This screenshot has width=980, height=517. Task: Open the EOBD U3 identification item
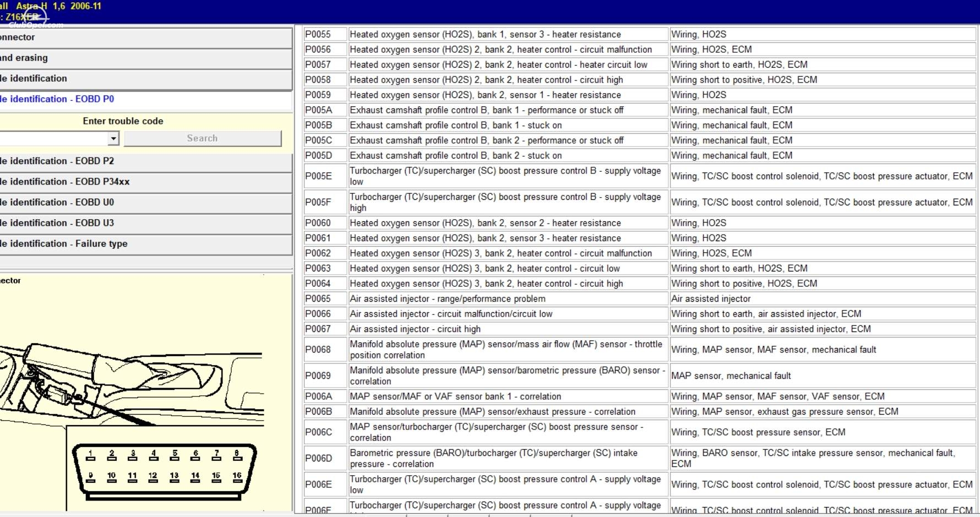click(x=146, y=223)
